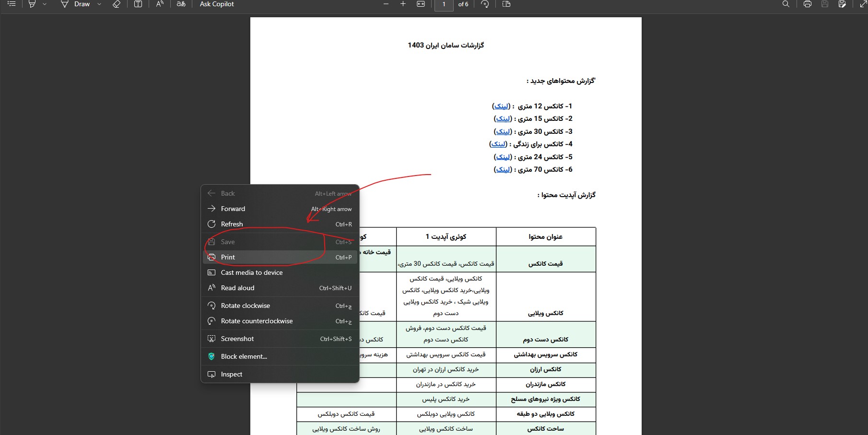
Task: Choose Rotate clockwise
Action: click(280, 306)
